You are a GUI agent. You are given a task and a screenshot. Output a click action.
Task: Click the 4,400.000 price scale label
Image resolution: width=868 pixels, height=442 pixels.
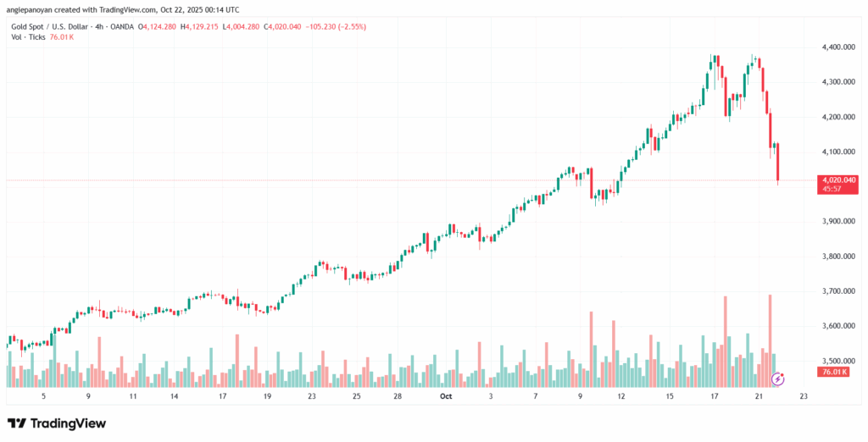point(837,47)
